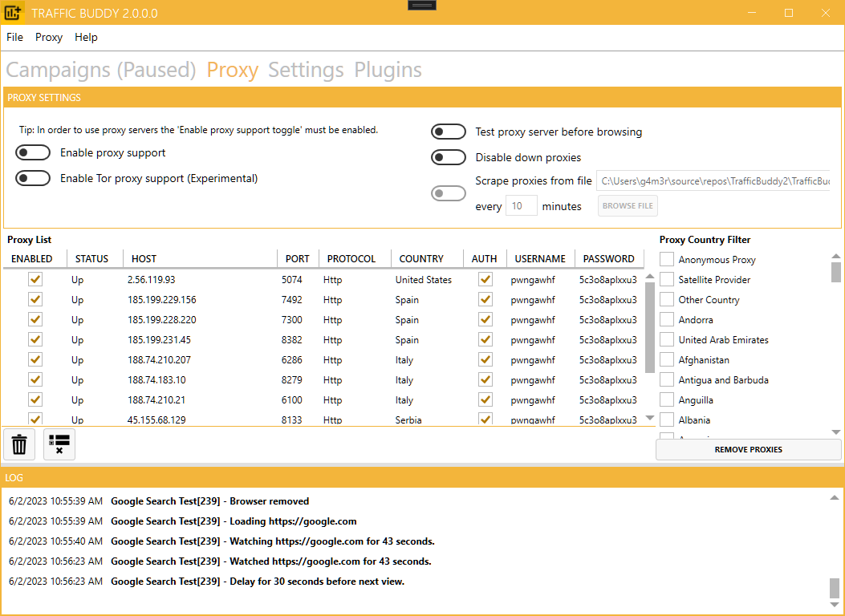Maximize the Traffic Buddy window
Viewport: 845px width, 616px height.
[x=789, y=13]
